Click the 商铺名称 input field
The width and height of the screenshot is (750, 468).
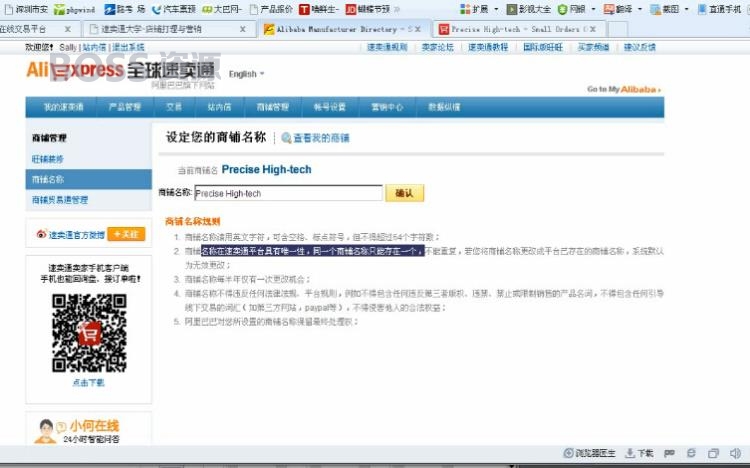[288, 193]
